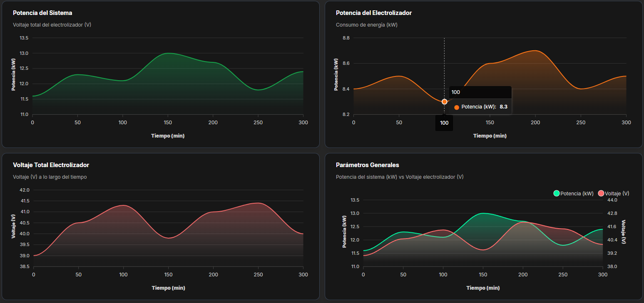Click the 150 tick in Potencia del Sistema chart
Image resolution: width=644 pixels, height=303 pixels.
click(x=168, y=123)
